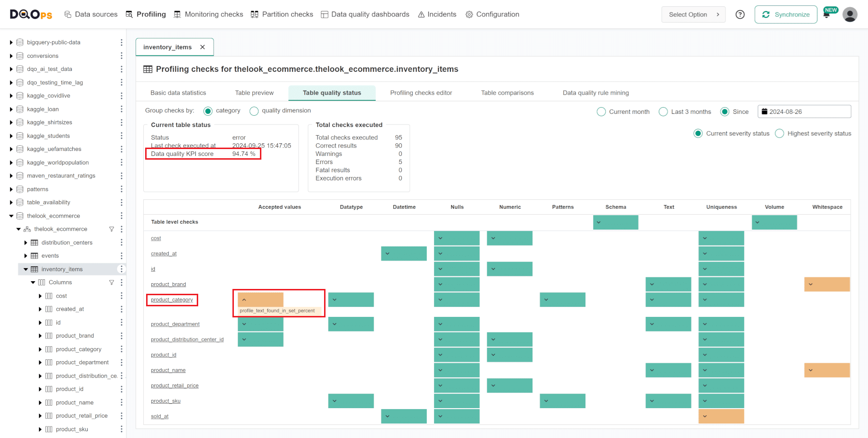Open kebab menu for product_sku tree column

[122, 429]
